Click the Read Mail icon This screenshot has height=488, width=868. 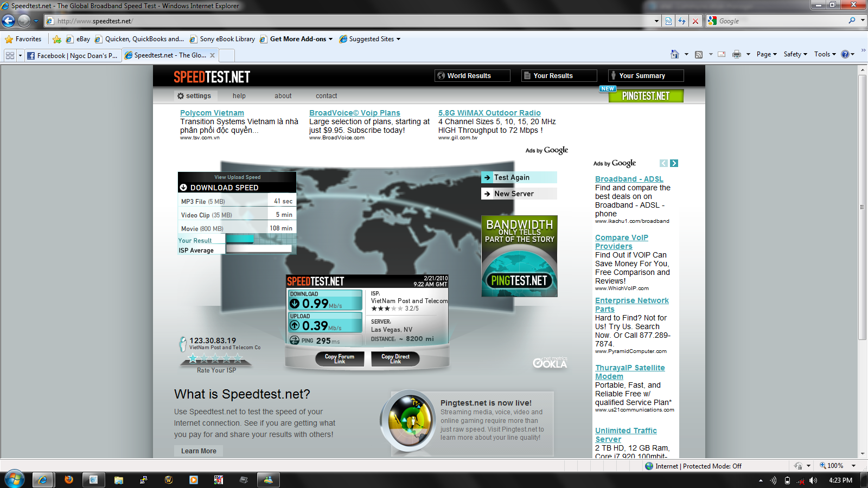[722, 54]
